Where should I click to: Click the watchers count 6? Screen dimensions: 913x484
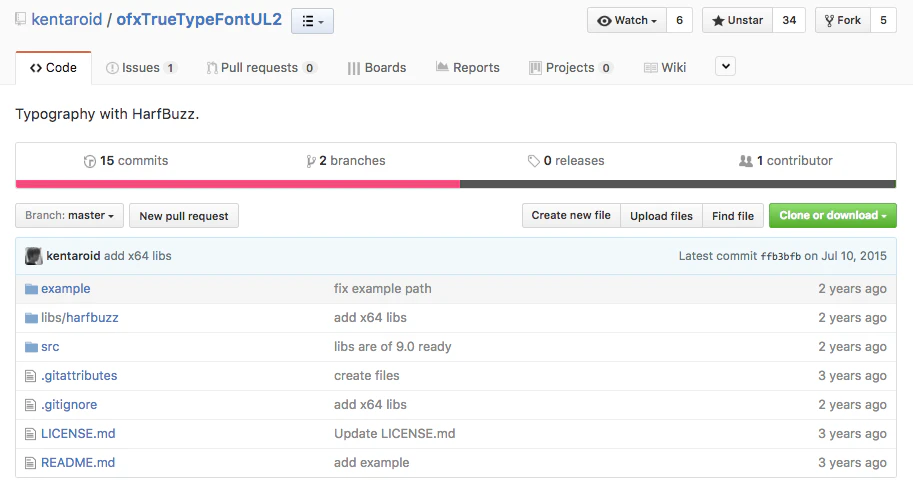pyautogui.click(x=679, y=20)
